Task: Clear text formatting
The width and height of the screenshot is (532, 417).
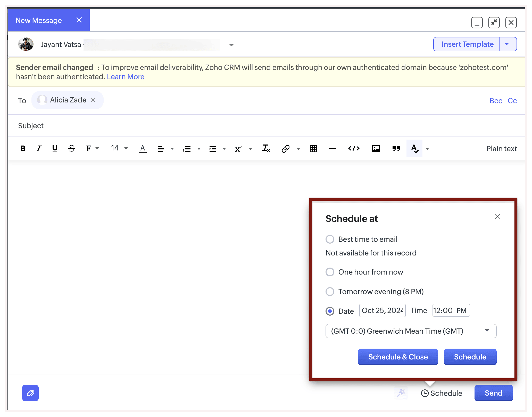Action: [266, 148]
